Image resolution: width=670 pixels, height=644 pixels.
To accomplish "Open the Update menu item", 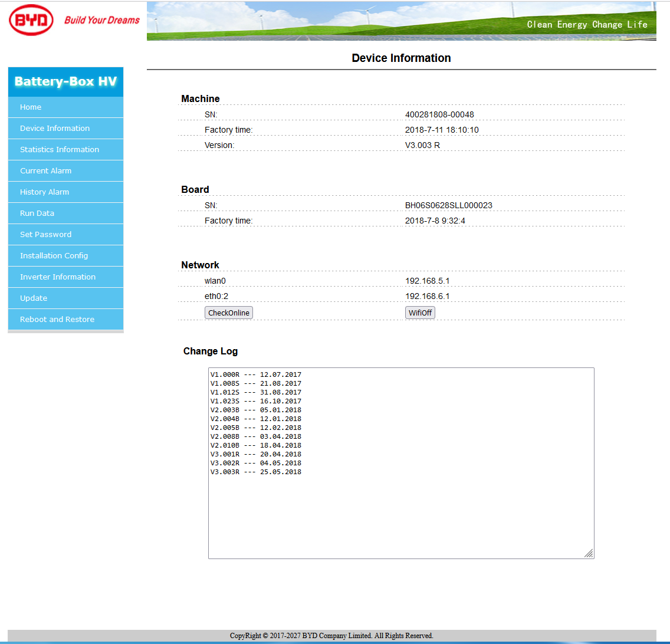I will click(34, 298).
